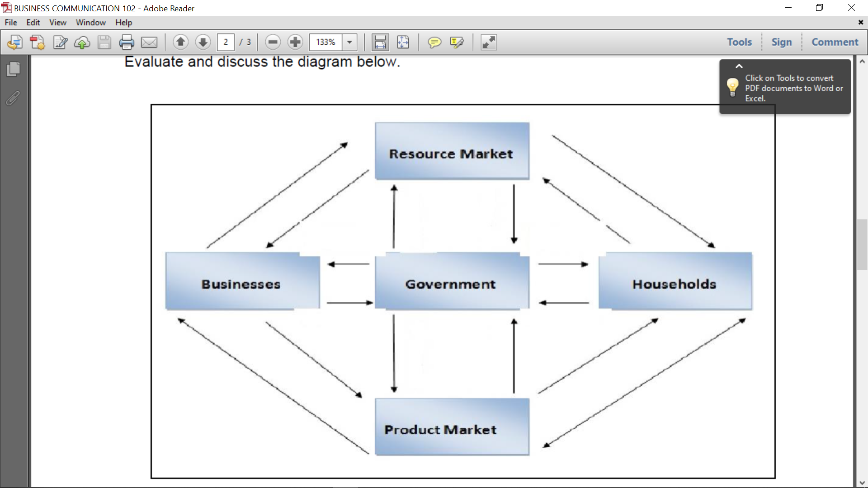Viewport: 868px width, 488px height.
Task: Open the Tools pane
Action: point(739,42)
